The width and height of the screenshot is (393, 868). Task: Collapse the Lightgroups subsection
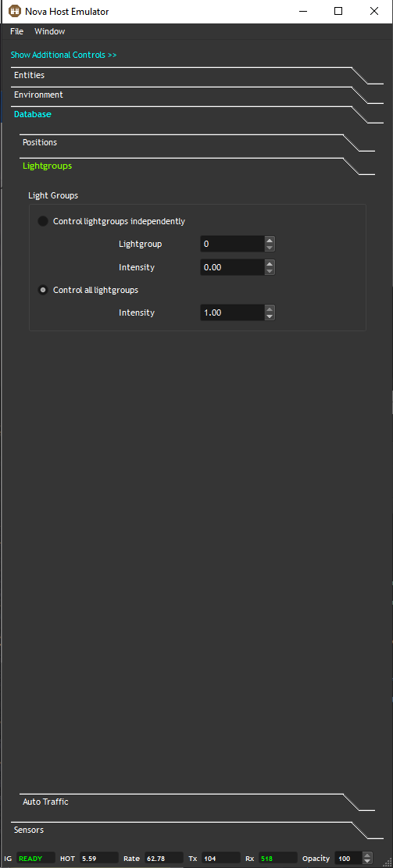[47, 166]
